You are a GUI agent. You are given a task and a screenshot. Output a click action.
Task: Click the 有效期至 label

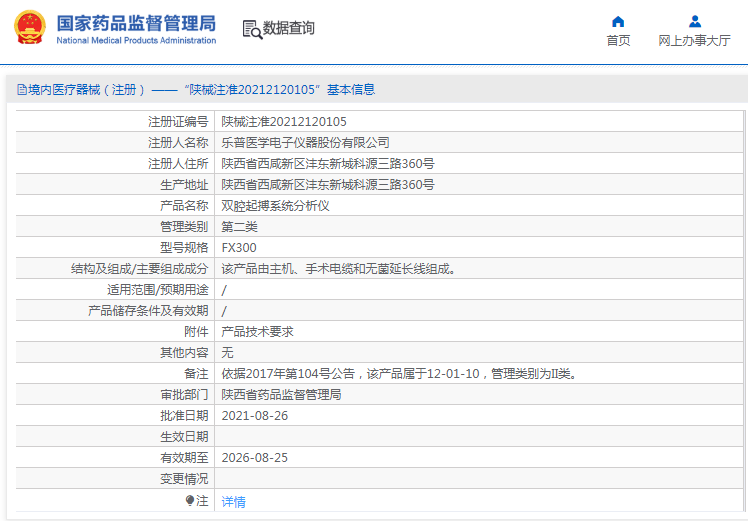tap(185, 458)
